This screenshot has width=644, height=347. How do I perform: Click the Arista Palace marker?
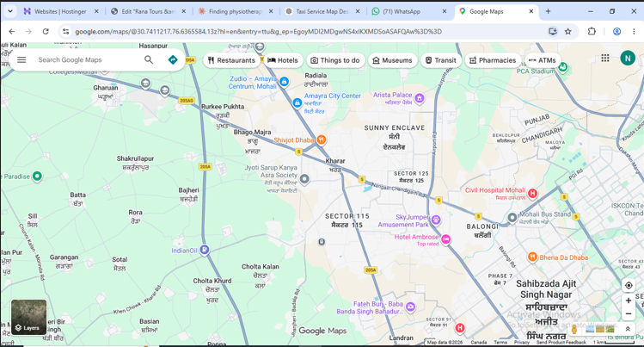(x=420, y=98)
